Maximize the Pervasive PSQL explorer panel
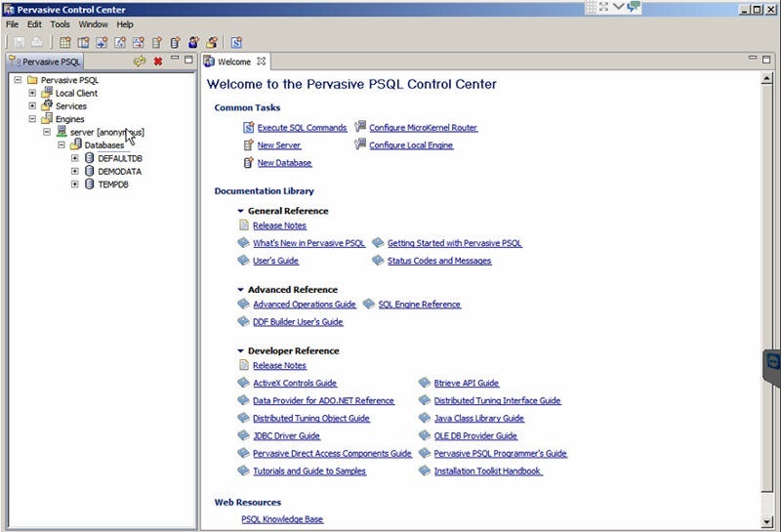The width and height of the screenshot is (781, 532). click(x=188, y=60)
